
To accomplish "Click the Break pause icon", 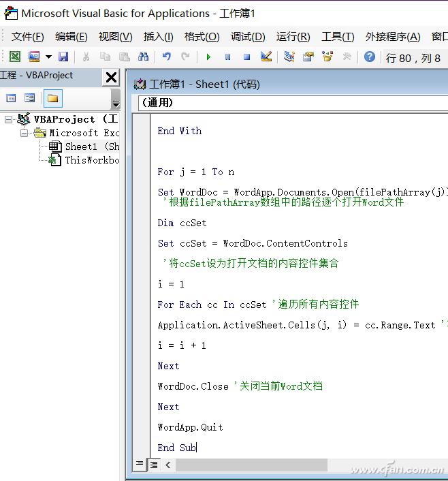I will (x=228, y=57).
